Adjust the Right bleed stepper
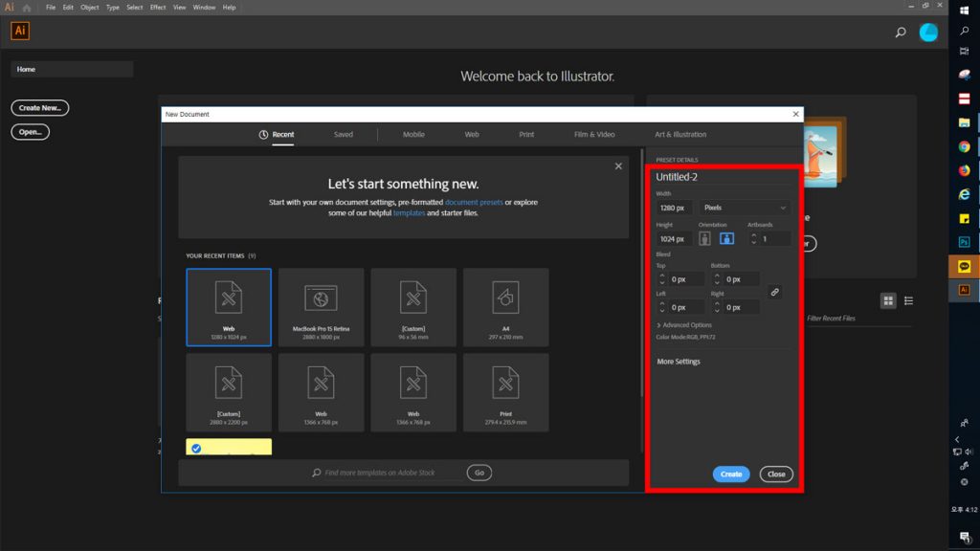Screen dimensions: 980x551 point(717,307)
